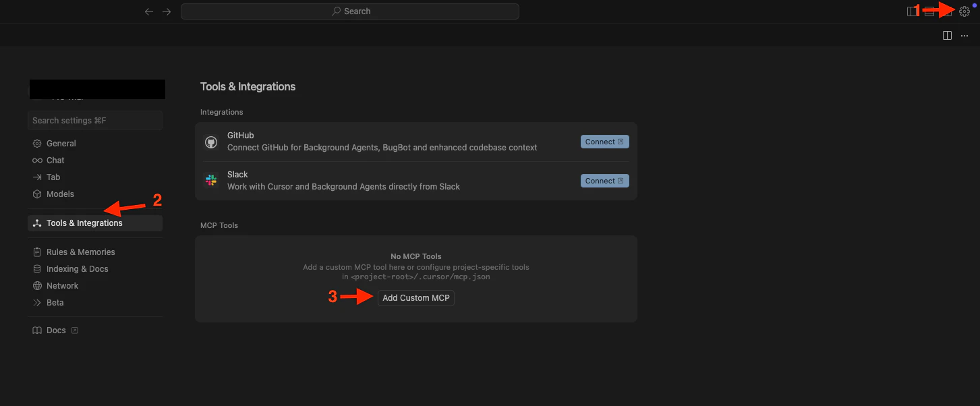Click the Slack logo icon
This screenshot has height=406, width=980.
coord(211,180)
